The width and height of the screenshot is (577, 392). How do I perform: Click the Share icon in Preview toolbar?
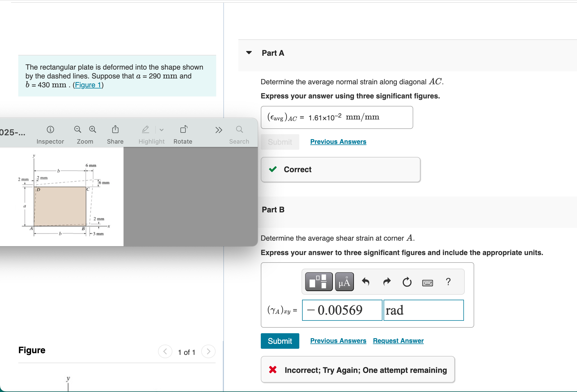pyautogui.click(x=115, y=129)
